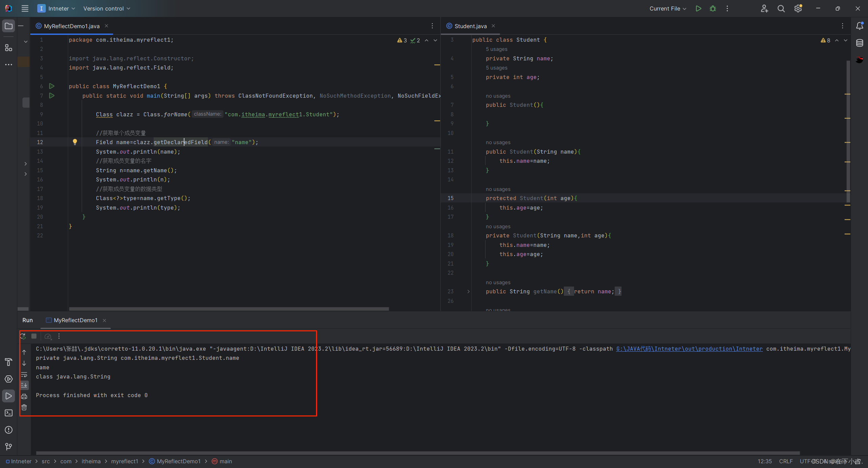The height and width of the screenshot is (468, 868).
Task: Open Code With Me user icon
Action: (x=764, y=8)
